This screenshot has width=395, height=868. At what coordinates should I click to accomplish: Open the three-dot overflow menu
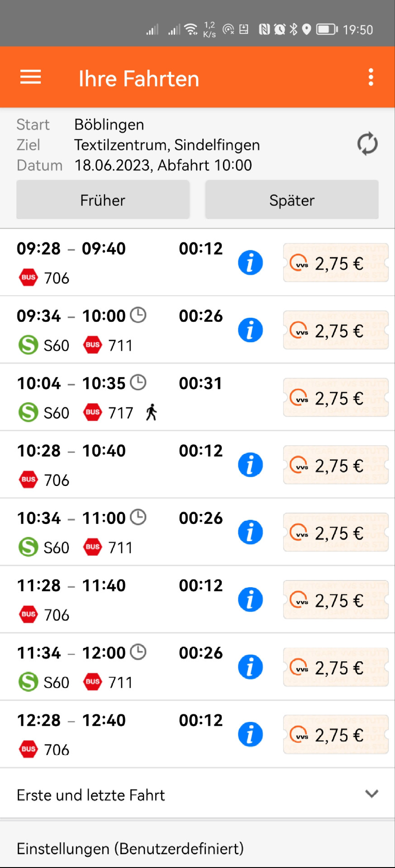pos(371,77)
